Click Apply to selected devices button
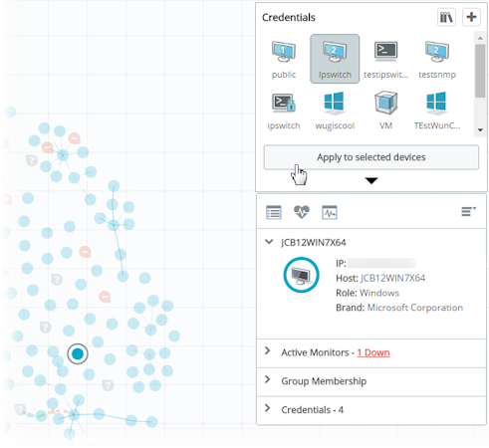This screenshot has width=489, height=448. tap(371, 157)
